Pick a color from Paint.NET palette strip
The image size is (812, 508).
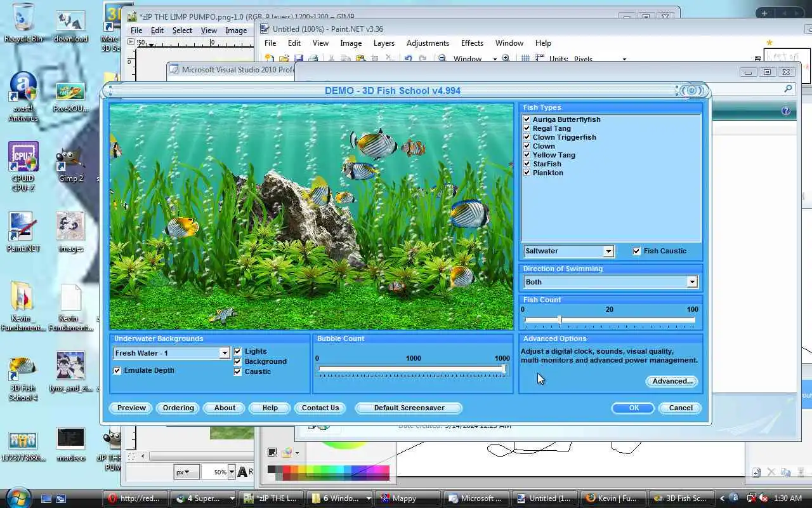coord(329,472)
